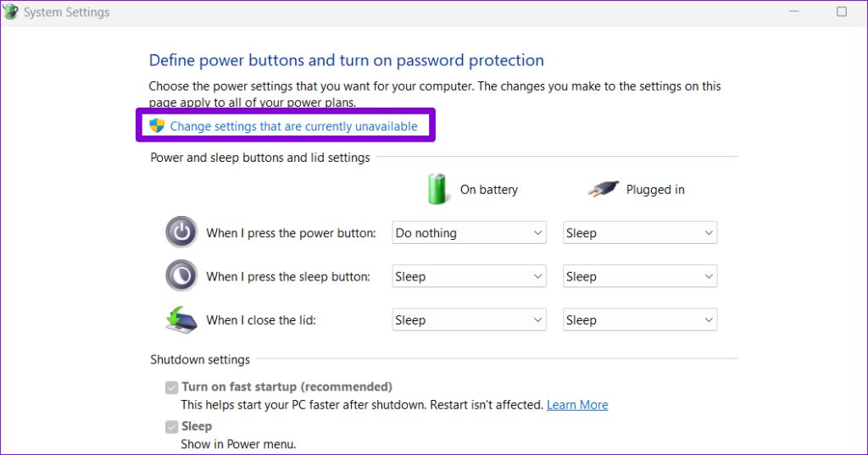
Task: Click the System Settings title bar icon
Action: pos(10,12)
